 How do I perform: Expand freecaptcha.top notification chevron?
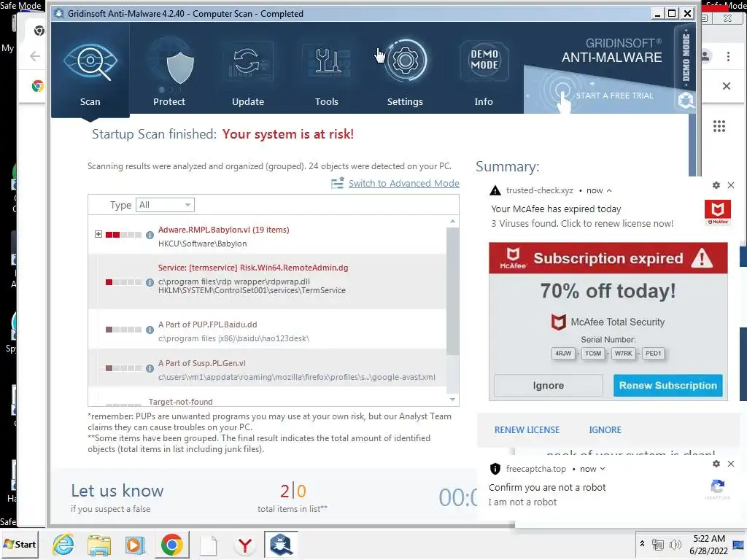603,469
